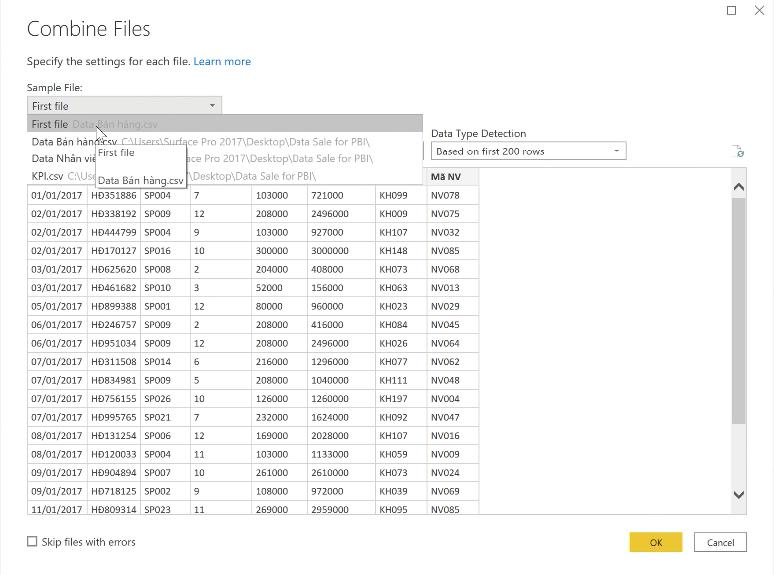Expand the Data Type Detection dropdown
Screen dimensions: 774x575
[528, 151]
